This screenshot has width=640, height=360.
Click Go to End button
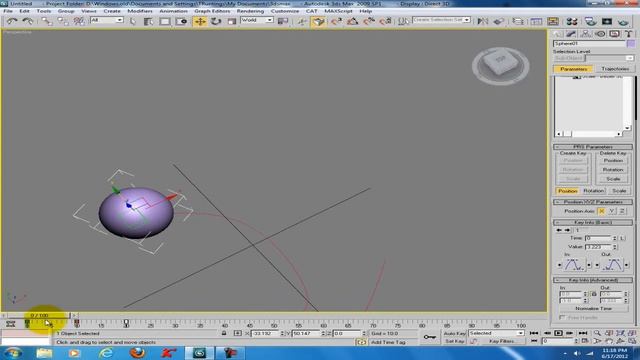coord(583,333)
